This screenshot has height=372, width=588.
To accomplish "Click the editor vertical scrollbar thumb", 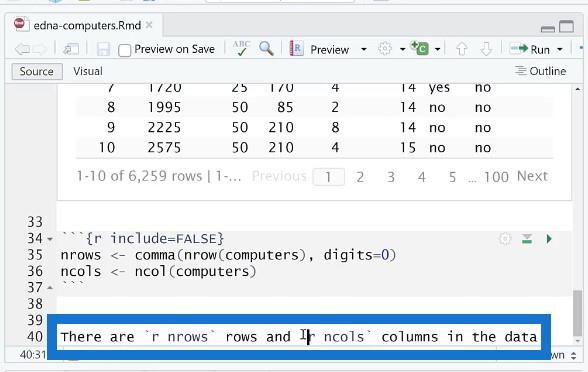I will pyautogui.click(x=578, y=312).
